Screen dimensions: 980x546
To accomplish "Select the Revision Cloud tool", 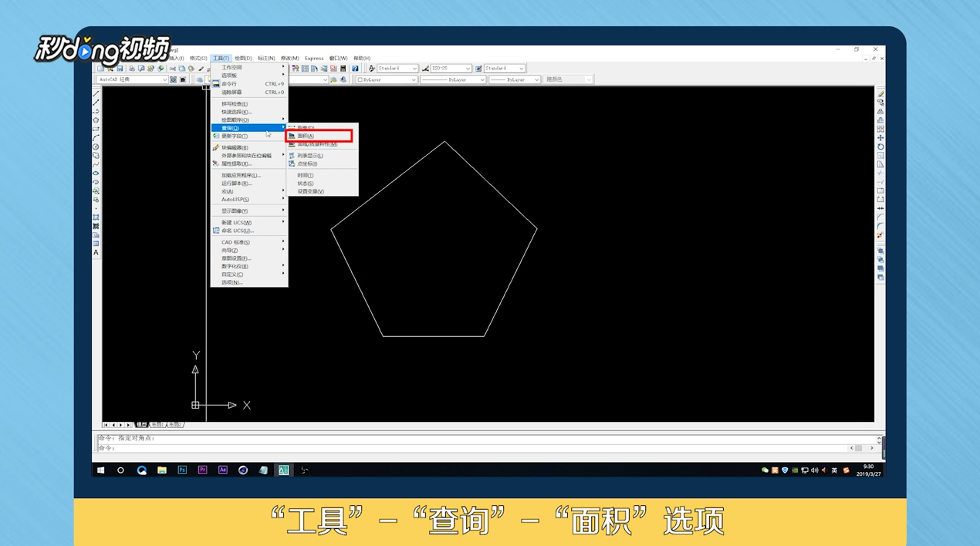I will 96,155.
